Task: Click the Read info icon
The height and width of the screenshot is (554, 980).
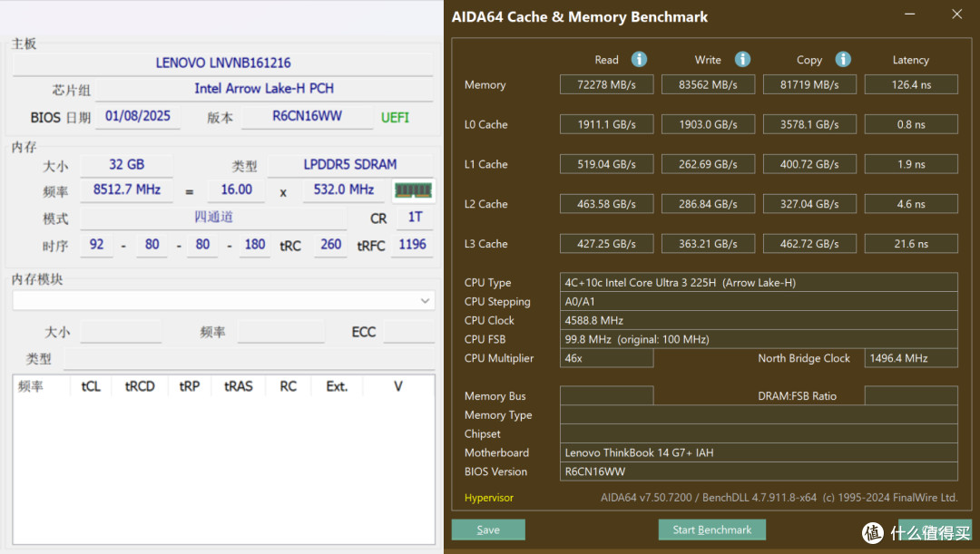Action: coord(639,59)
